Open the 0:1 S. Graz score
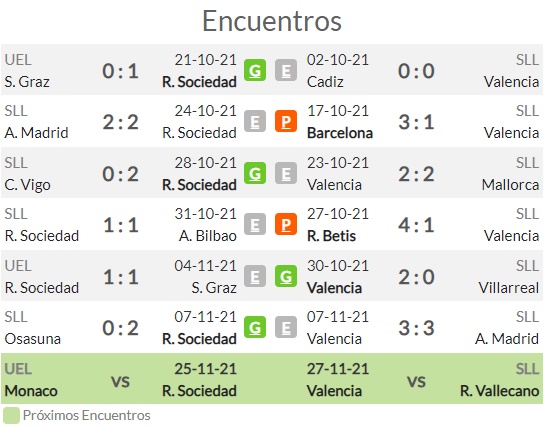This screenshot has width=545, height=428. (120, 71)
